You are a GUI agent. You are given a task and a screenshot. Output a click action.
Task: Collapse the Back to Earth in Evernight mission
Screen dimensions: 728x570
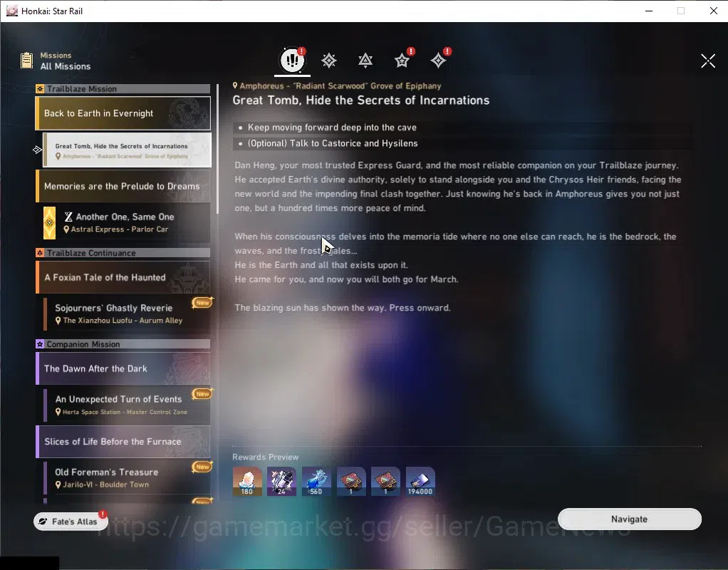pos(123,113)
